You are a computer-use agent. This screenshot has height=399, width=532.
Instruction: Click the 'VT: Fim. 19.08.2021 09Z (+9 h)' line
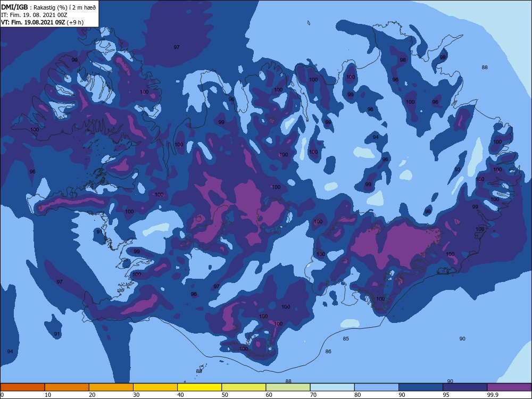point(43,22)
